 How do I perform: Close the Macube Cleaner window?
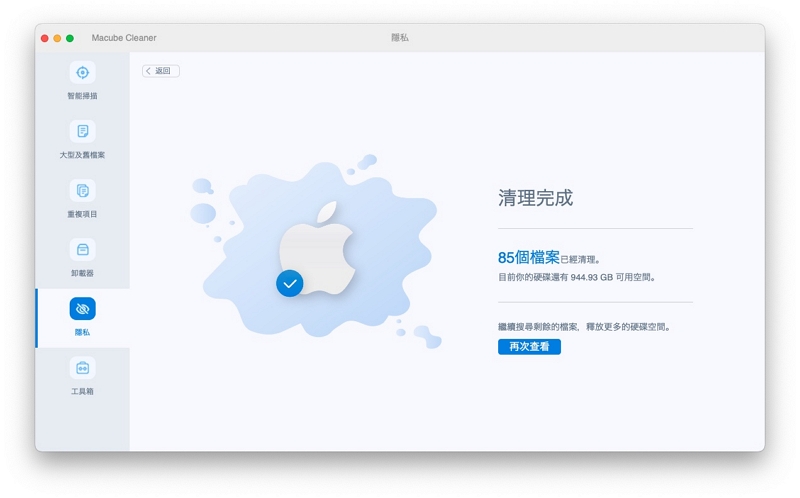pos(45,38)
